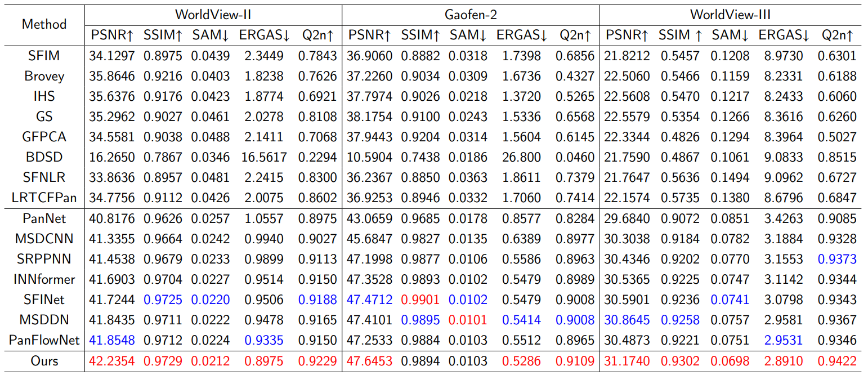Click the Method column header
Screen dimensions: 868x375
44,24
